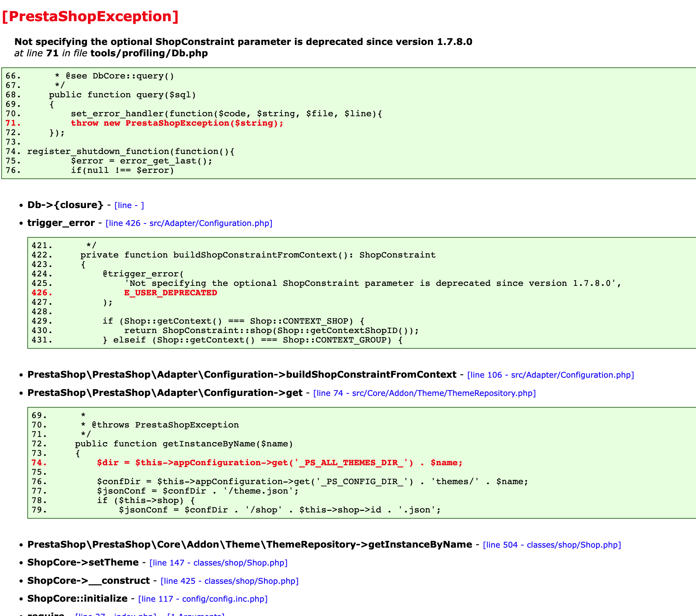Click Configuration->get trace entry name

click(165, 393)
